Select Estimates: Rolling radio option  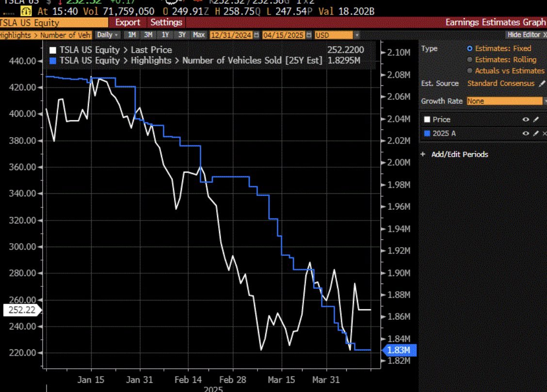pyautogui.click(x=469, y=60)
